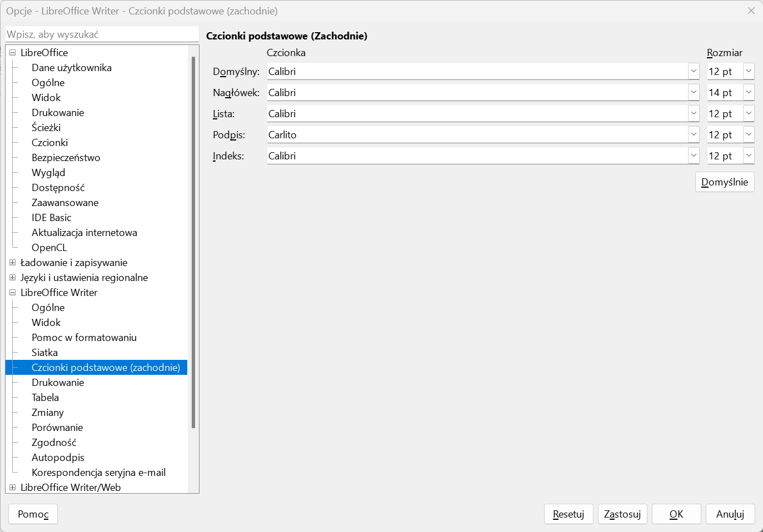Open the Indeks font dropdown arrow
Image resolution: width=763 pixels, height=532 pixels.
(x=694, y=155)
